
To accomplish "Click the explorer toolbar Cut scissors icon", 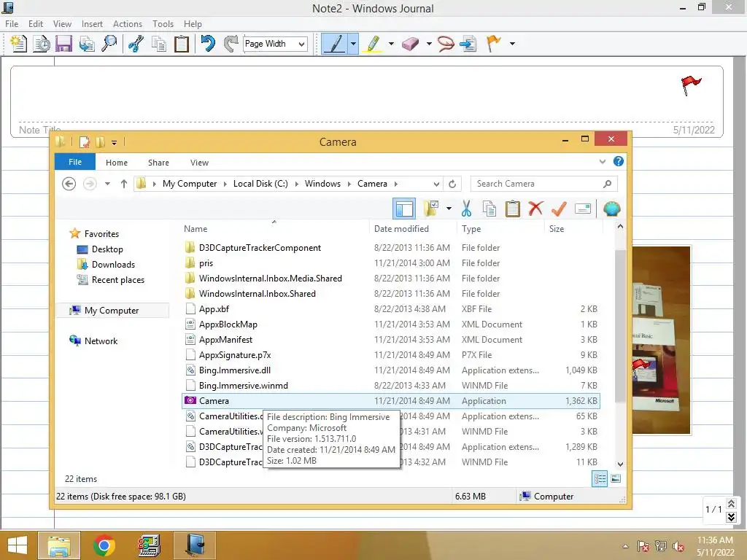I will coord(466,209).
